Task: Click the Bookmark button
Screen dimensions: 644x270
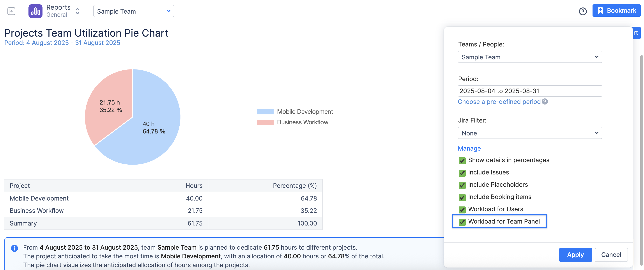Action: tap(616, 11)
